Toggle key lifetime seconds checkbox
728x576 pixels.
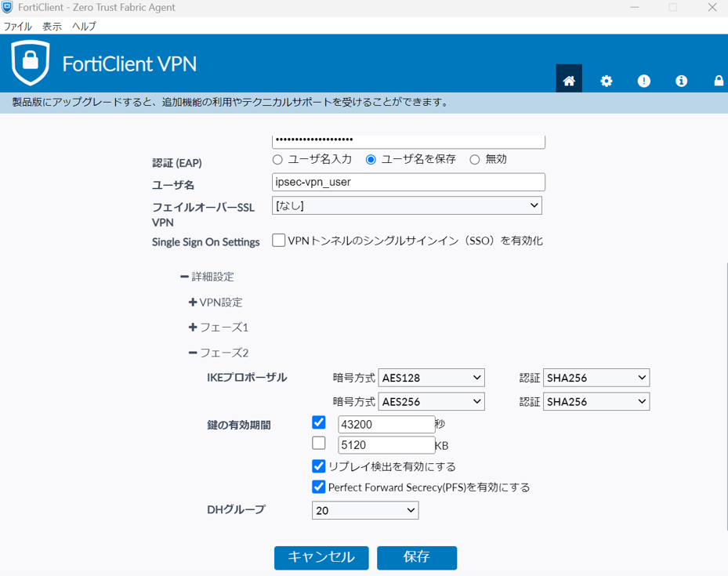click(x=318, y=422)
